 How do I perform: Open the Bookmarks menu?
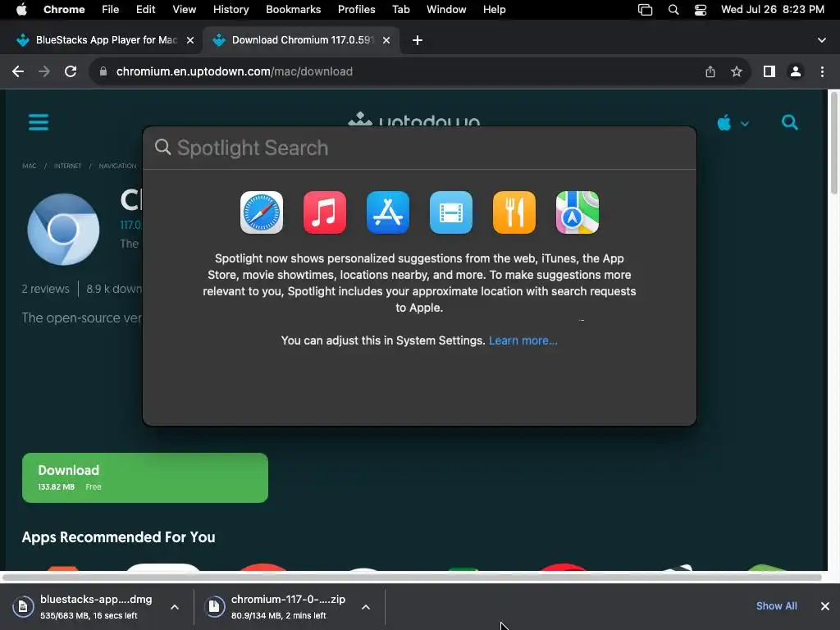293,10
